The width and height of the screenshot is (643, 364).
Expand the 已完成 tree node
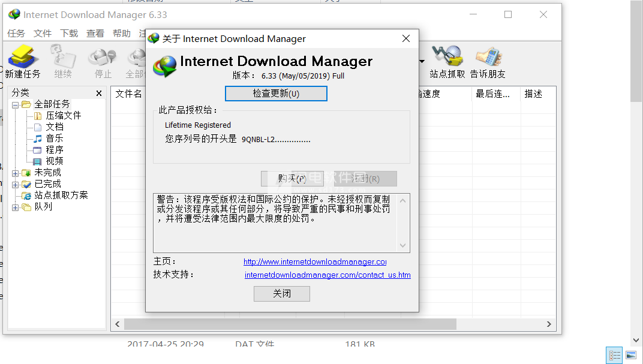point(15,185)
